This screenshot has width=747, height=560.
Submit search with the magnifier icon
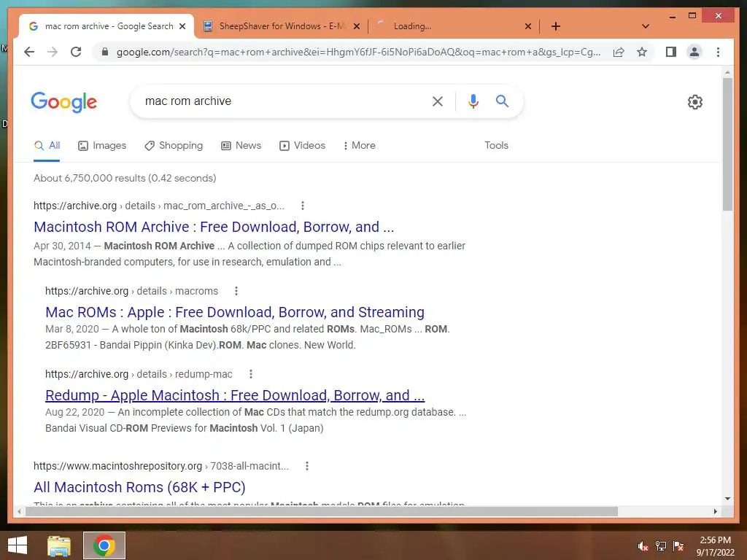502,101
